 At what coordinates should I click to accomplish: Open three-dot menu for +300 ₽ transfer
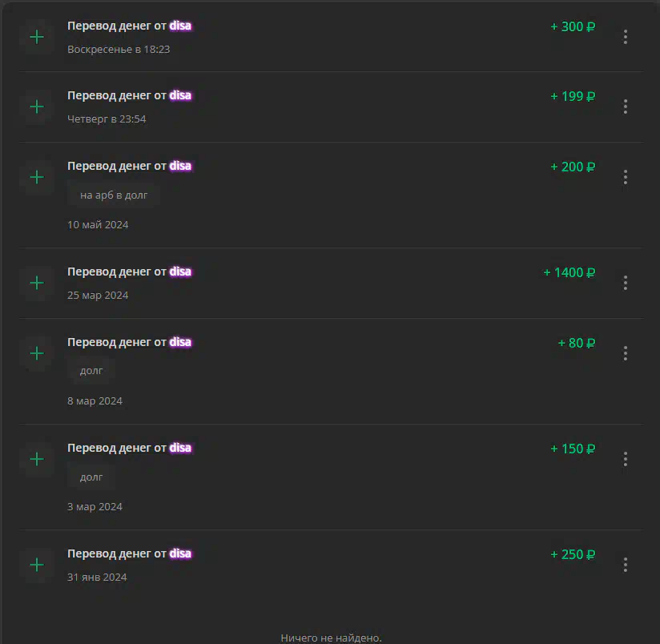tap(626, 37)
